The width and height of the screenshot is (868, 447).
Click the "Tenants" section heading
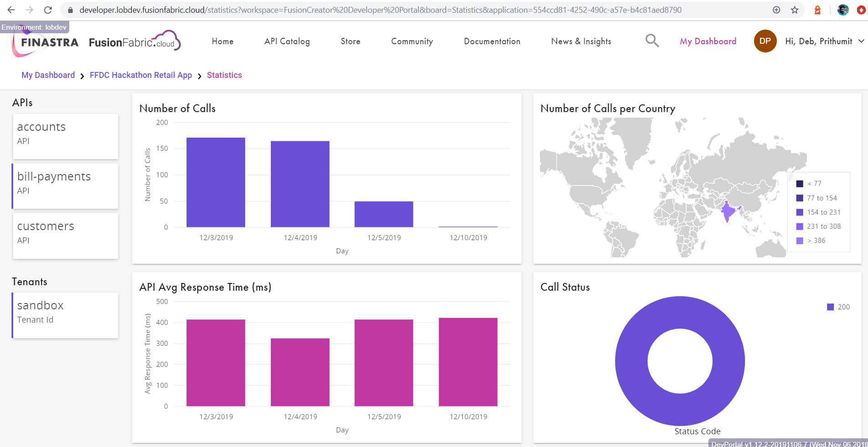pos(30,282)
